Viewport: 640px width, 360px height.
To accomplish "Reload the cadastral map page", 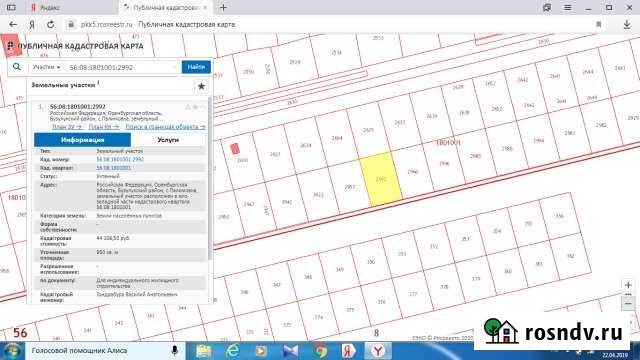I will (x=51, y=24).
